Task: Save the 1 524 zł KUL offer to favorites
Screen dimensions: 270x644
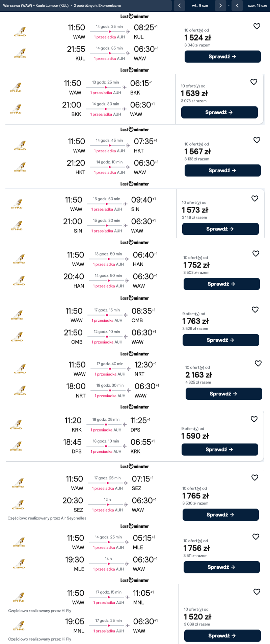Action: coord(257,26)
